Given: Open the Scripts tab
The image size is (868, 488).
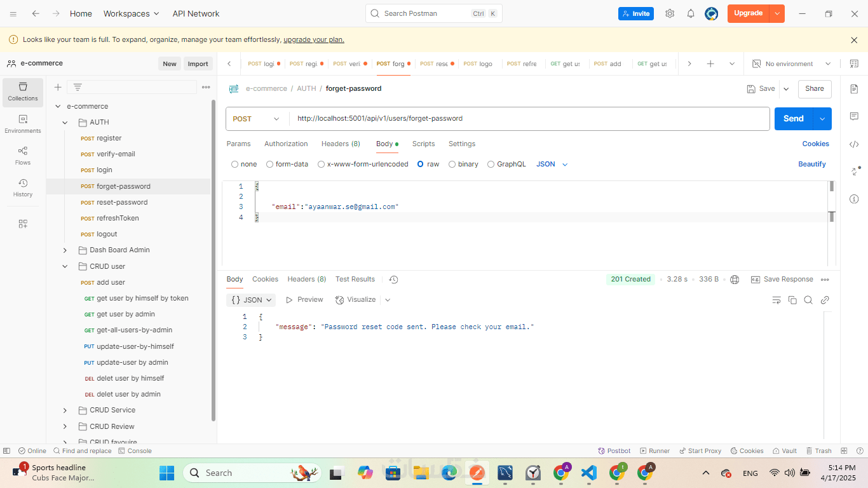Looking at the screenshot, I should [x=423, y=144].
